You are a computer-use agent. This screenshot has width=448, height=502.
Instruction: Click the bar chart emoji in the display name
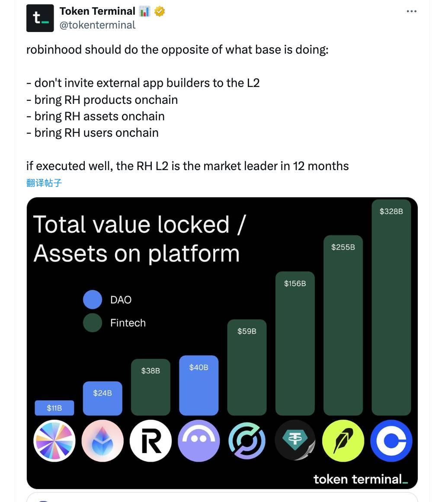(144, 11)
